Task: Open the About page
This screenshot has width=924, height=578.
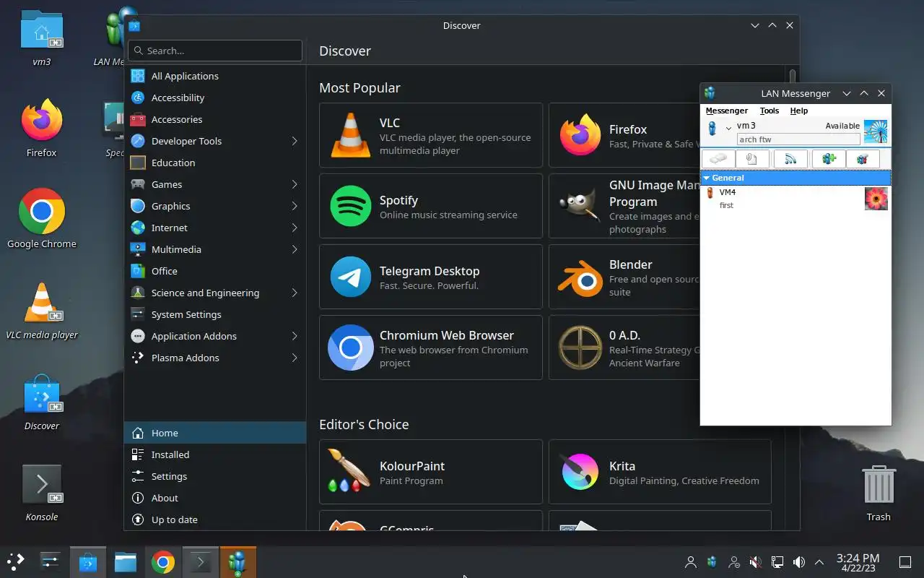Action: (x=214, y=498)
